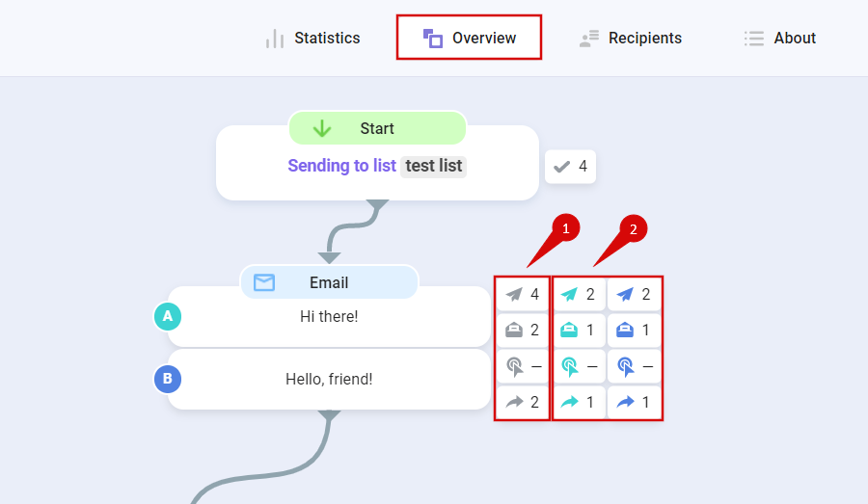Open the 'Hi there!' email variant
868x504 pixels.
tap(329, 316)
